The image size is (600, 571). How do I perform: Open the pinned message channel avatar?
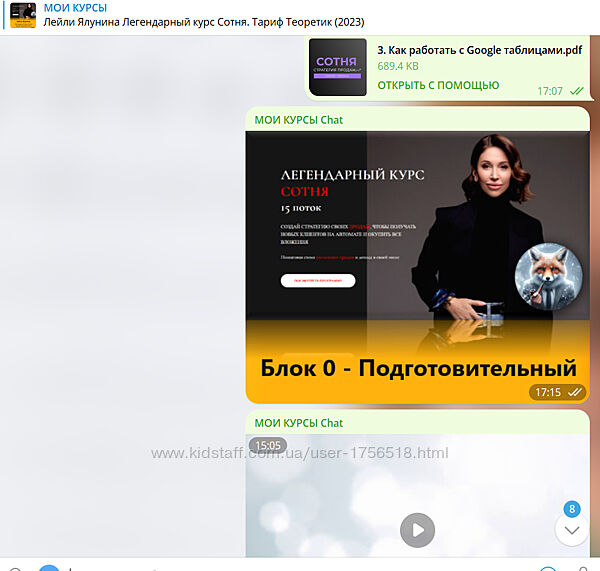(x=23, y=15)
